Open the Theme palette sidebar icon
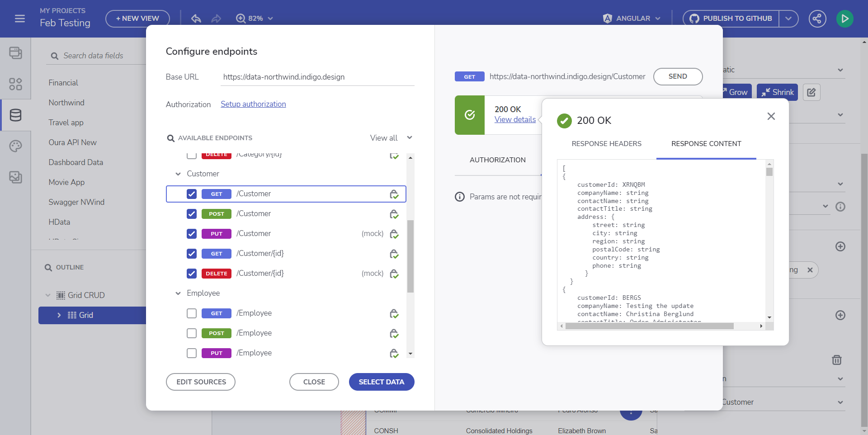The height and width of the screenshot is (435, 868). pyautogui.click(x=15, y=146)
